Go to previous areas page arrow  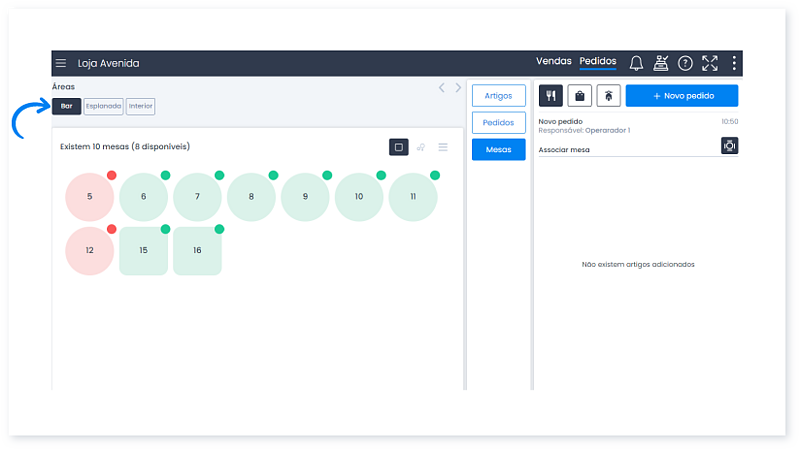442,88
